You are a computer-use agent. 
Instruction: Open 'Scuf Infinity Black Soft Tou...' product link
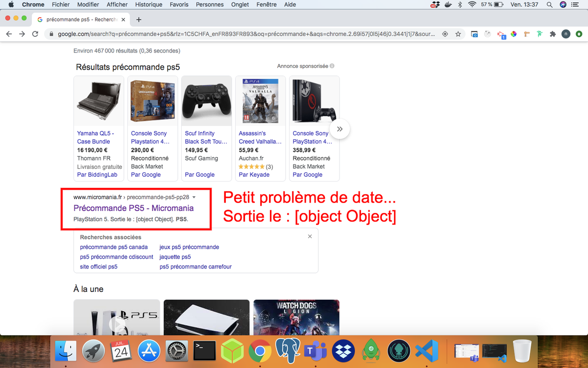click(206, 137)
